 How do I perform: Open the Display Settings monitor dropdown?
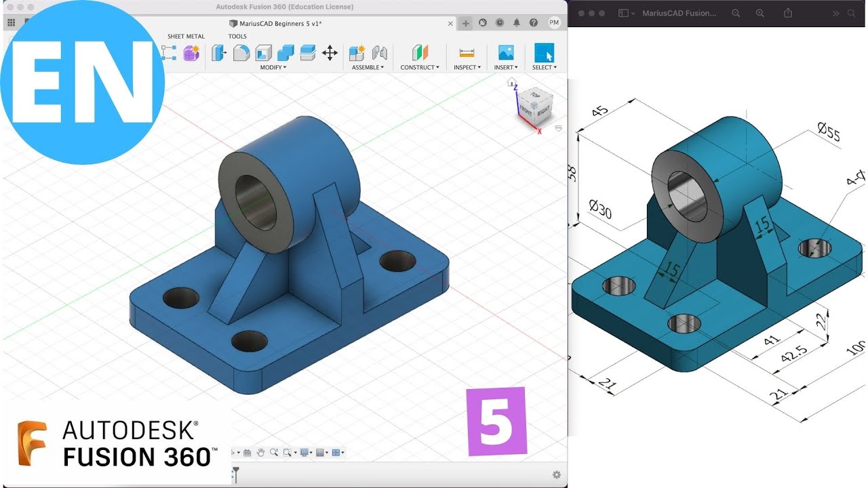click(306, 452)
